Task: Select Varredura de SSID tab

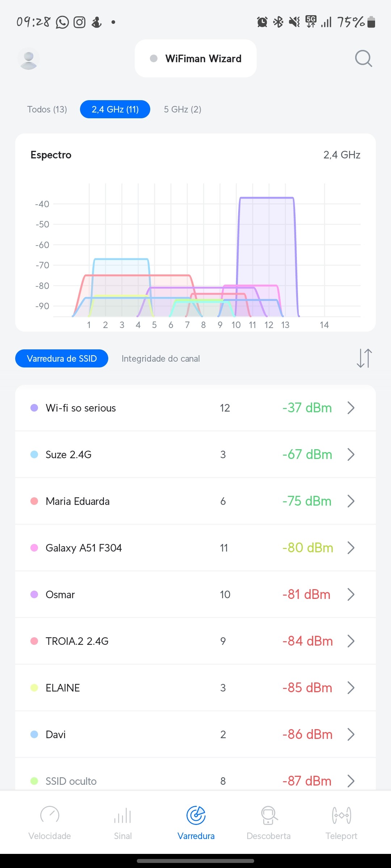Action: coord(62,358)
